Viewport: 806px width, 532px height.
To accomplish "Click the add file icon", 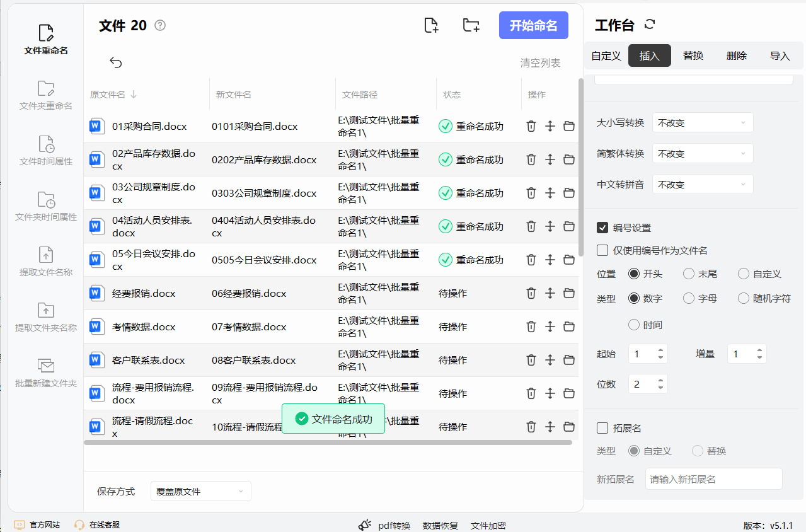I will click(x=431, y=25).
